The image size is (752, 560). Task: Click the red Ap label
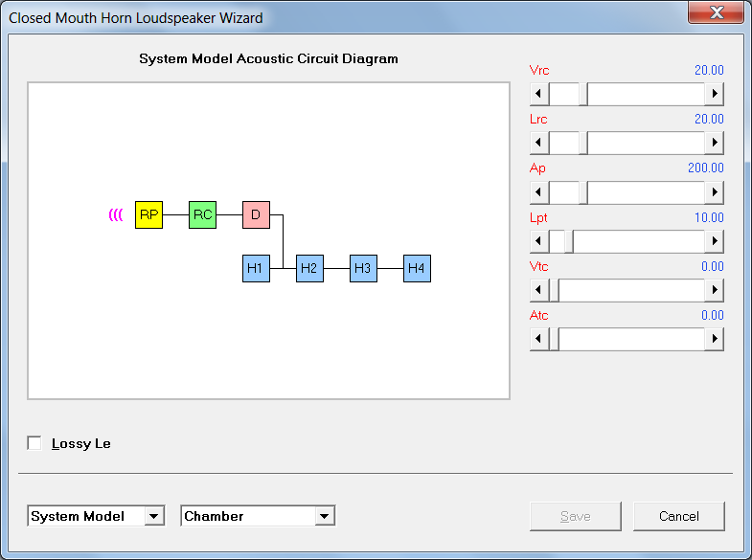[537, 168]
